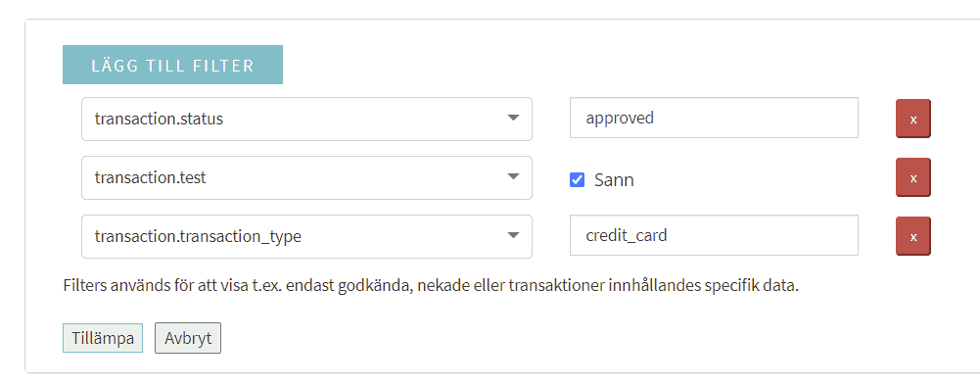This screenshot has height=386, width=980.
Task: Cancel filter editing via Avbryt
Action: [x=188, y=338]
